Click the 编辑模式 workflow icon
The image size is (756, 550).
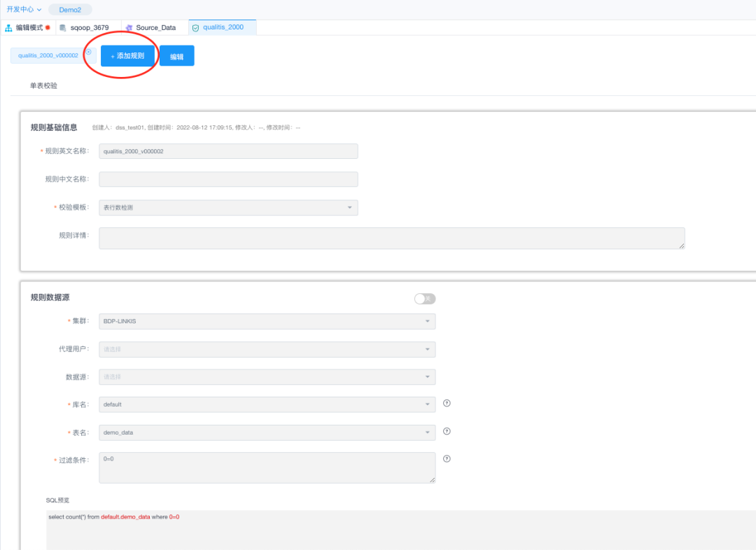point(8,28)
